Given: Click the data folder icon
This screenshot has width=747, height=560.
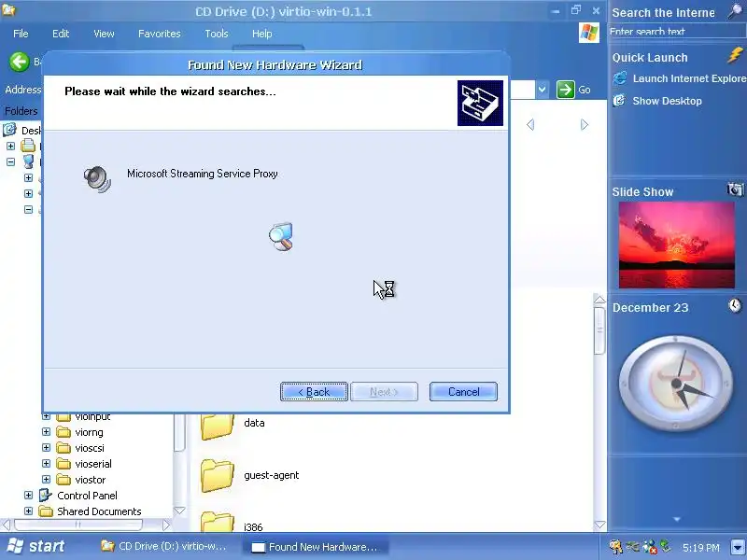Looking at the screenshot, I should coord(218,426).
